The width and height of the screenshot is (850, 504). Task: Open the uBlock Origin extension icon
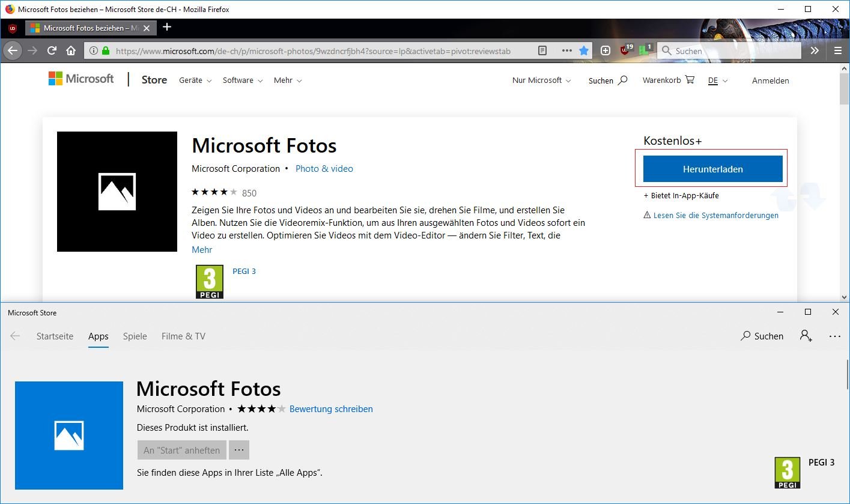pos(626,50)
